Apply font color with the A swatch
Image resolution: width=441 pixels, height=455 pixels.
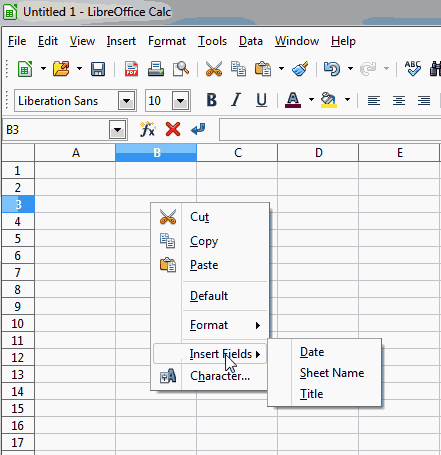pyautogui.click(x=293, y=100)
